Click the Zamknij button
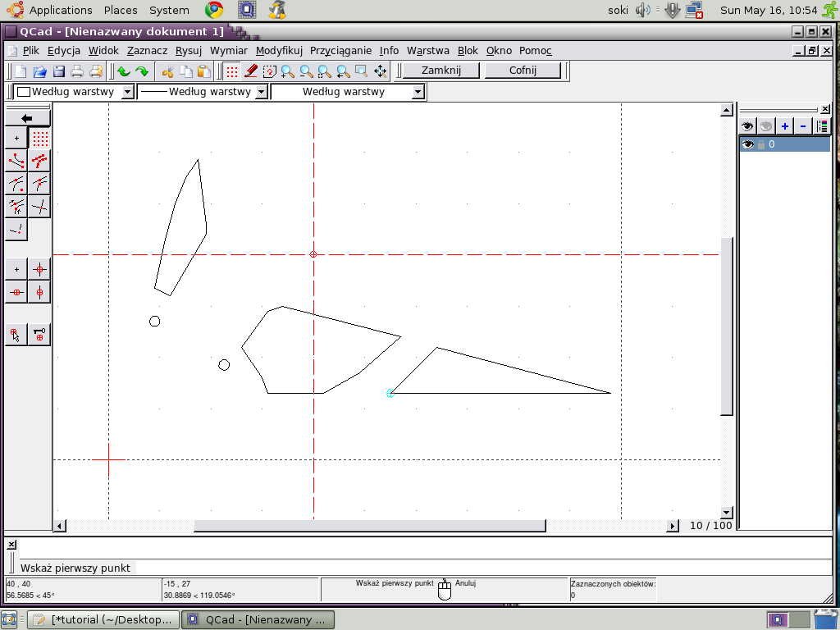 (x=441, y=71)
